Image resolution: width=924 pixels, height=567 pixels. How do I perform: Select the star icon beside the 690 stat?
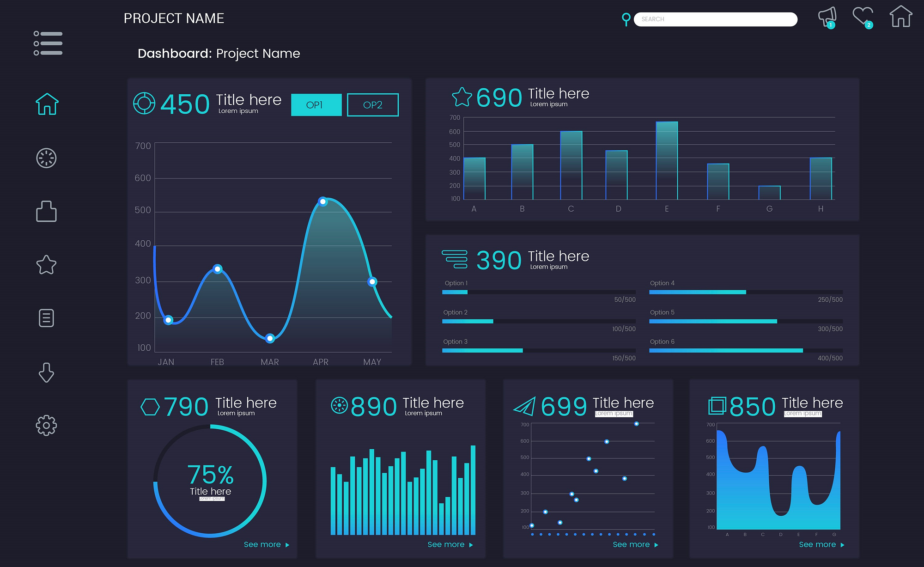(461, 97)
